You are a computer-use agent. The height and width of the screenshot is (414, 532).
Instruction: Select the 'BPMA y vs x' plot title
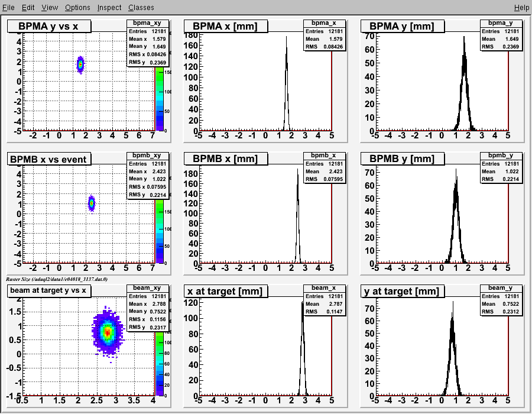coord(49,26)
